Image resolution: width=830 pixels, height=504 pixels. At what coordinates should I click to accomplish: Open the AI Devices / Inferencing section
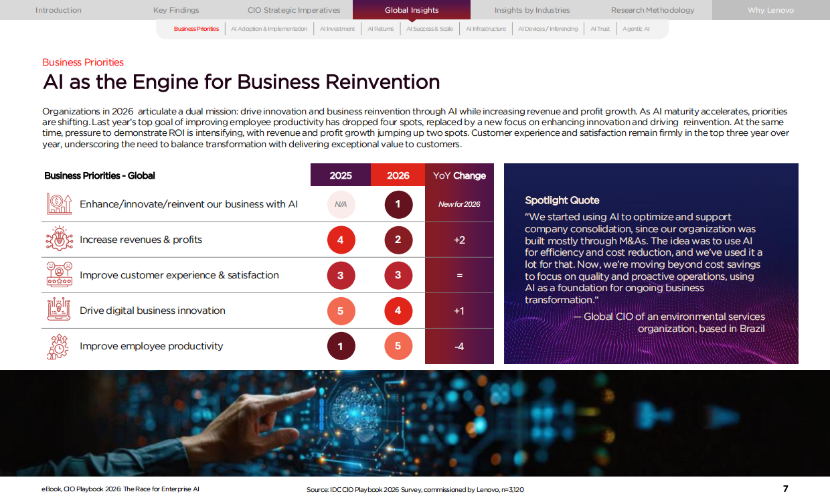click(548, 29)
